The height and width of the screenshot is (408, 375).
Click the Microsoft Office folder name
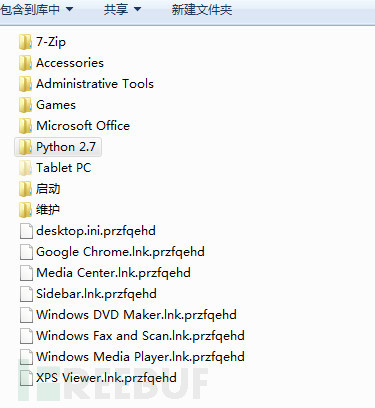pyautogui.click(x=83, y=126)
